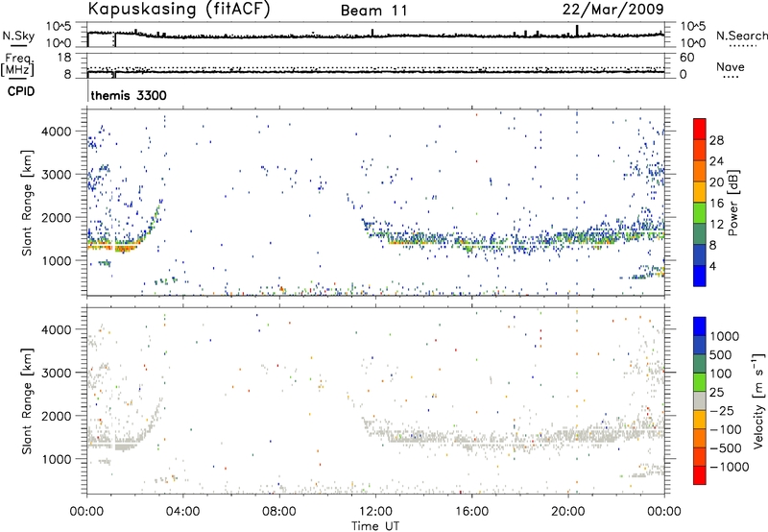Click the velocity panel "Slant Range [km]" label
Screen dimensions: 768x532
point(27,400)
